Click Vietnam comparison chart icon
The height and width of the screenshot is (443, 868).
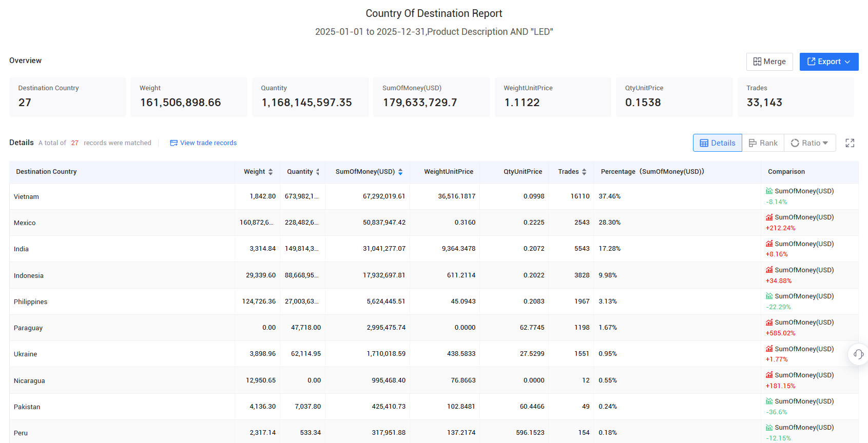(x=769, y=191)
